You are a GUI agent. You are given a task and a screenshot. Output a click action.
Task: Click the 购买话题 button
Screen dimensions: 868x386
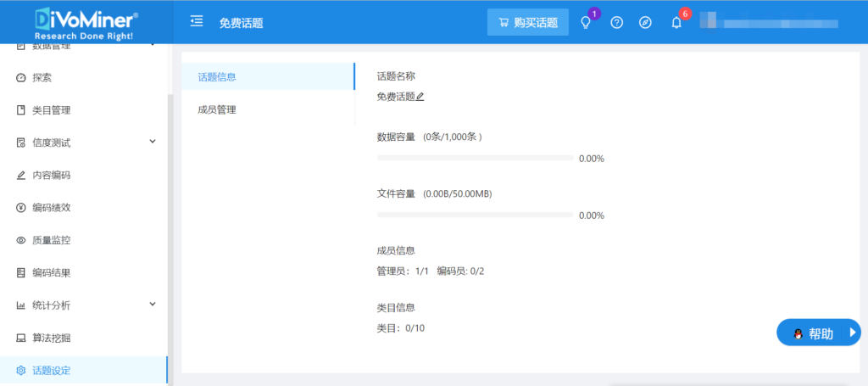(x=527, y=23)
